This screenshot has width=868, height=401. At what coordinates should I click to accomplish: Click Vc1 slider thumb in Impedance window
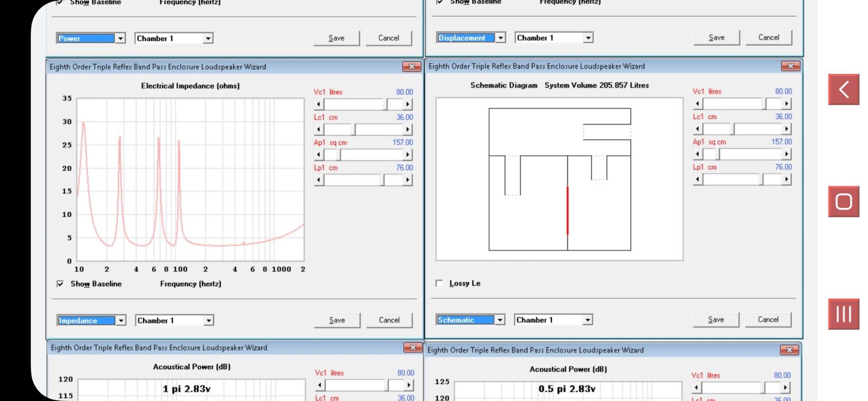(x=385, y=104)
